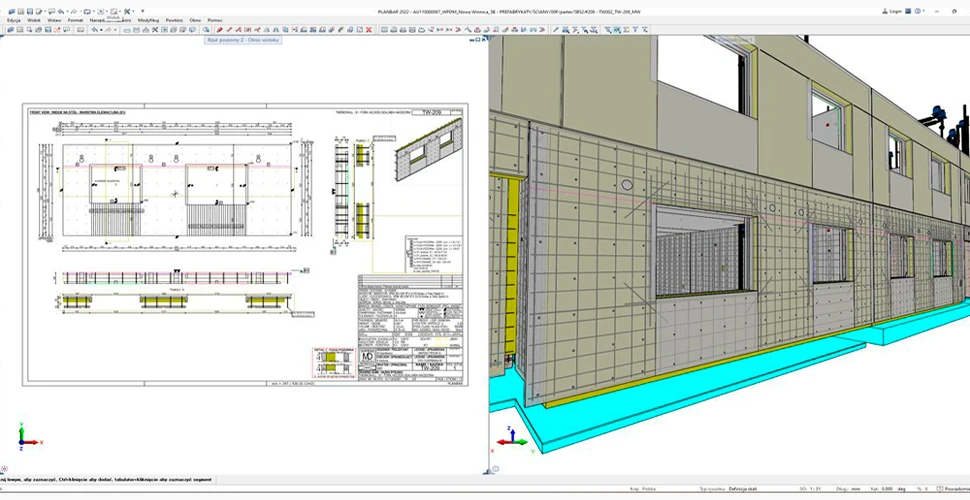970x500 pixels.
Task: Click the red pencil icon in the toolbar
Action: (219, 30)
